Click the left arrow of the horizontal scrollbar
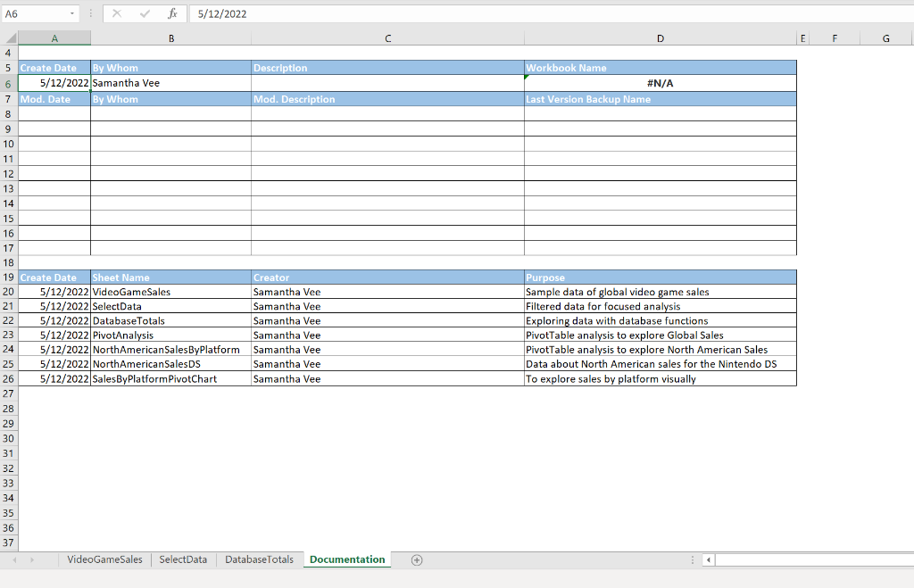The height and width of the screenshot is (588, 914). tap(708, 559)
